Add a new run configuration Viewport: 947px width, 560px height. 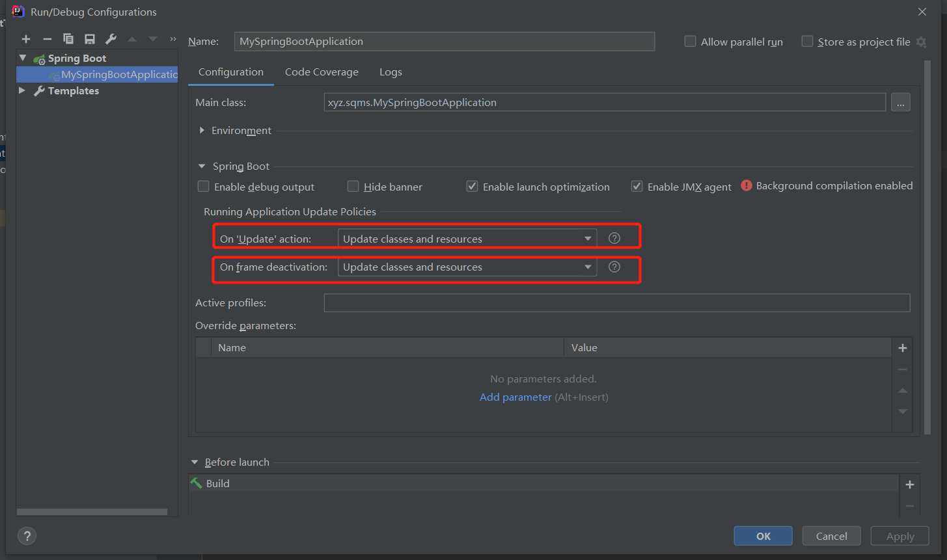click(26, 40)
